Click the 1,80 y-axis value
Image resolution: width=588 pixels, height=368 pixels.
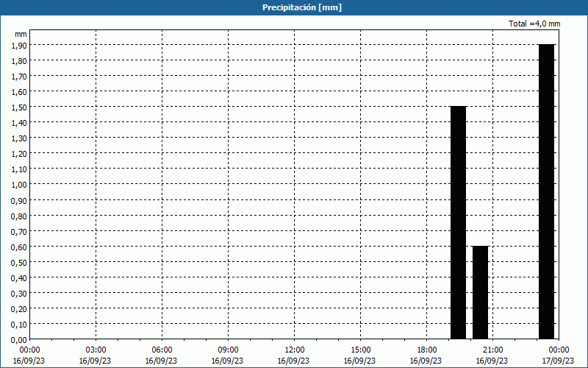coord(19,60)
